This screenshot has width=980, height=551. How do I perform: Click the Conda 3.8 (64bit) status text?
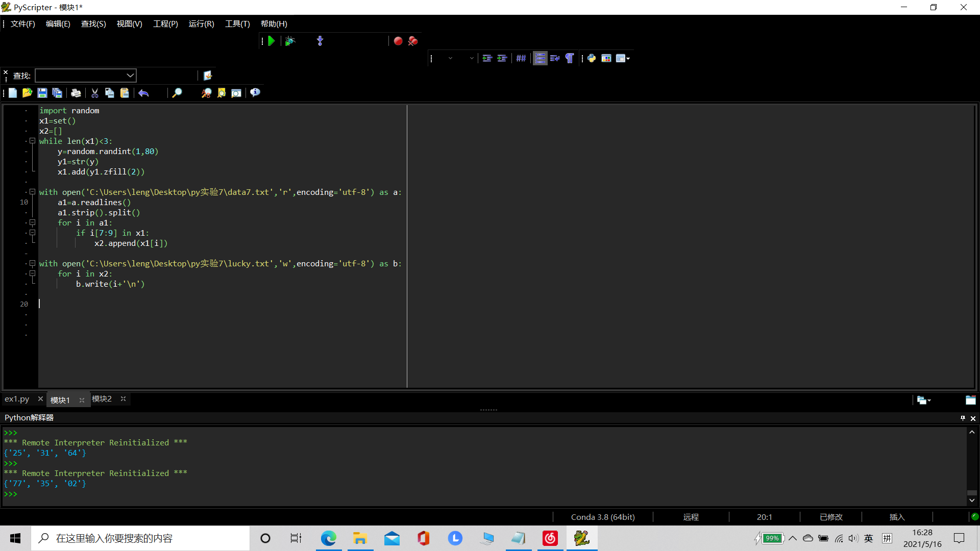[x=603, y=517]
